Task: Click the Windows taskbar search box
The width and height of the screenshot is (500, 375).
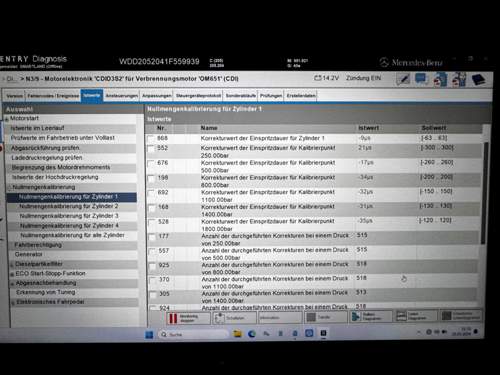Action: pyautogui.click(x=193, y=334)
